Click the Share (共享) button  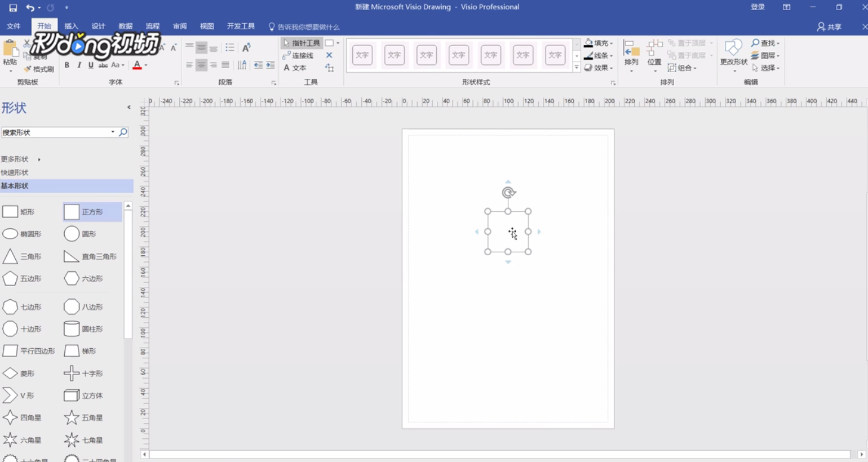coord(829,26)
